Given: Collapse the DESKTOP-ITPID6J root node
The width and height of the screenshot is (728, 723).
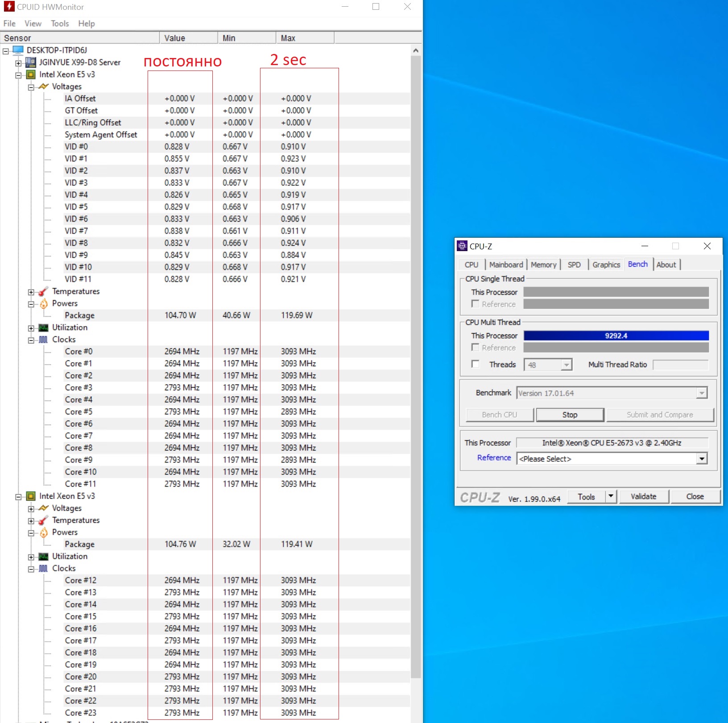Looking at the screenshot, I should 6,51.
